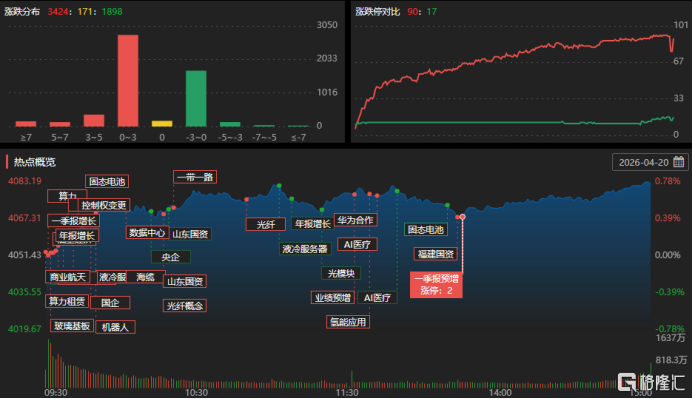692x399 pixels.
Task: Open the 玻璃基板 label
Action: [x=72, y=326]
